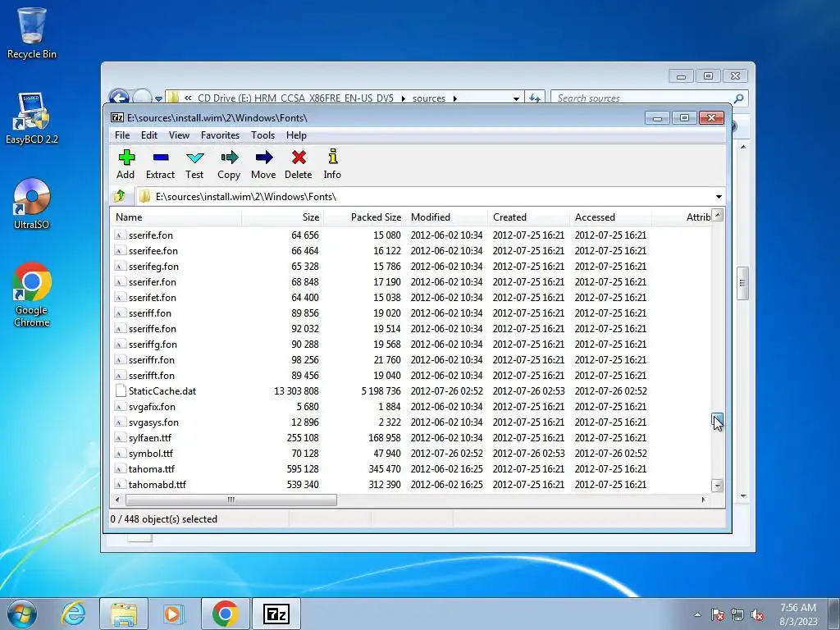The width and height of the screenshot is (840, 630).
Task: Click the network tray icon
Action: point(737,614)
